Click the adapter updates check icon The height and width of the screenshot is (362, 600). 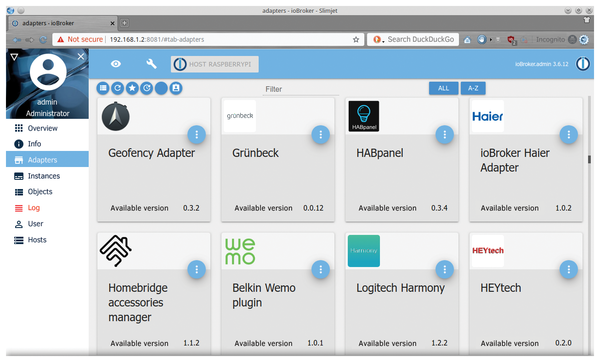[147, 88]
